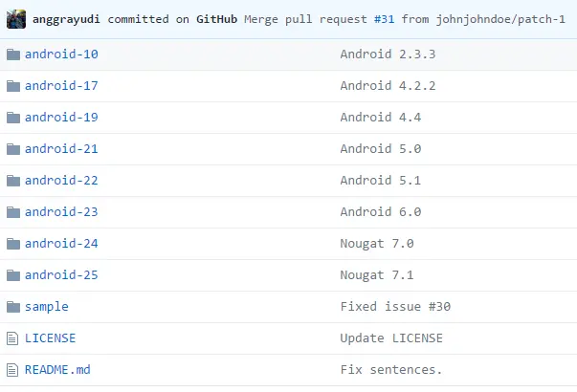
Task: Open the README.md file
Action: (x=57, y=370)
